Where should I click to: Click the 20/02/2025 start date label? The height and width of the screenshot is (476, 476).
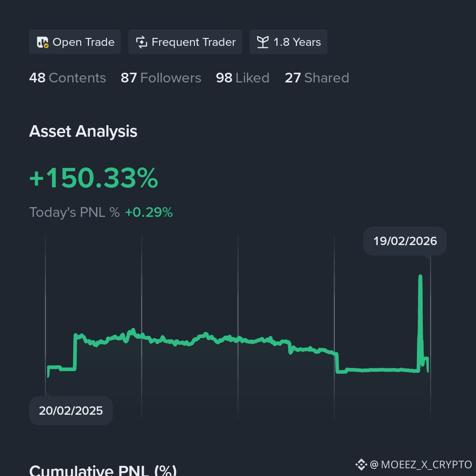tap(71, 411)
